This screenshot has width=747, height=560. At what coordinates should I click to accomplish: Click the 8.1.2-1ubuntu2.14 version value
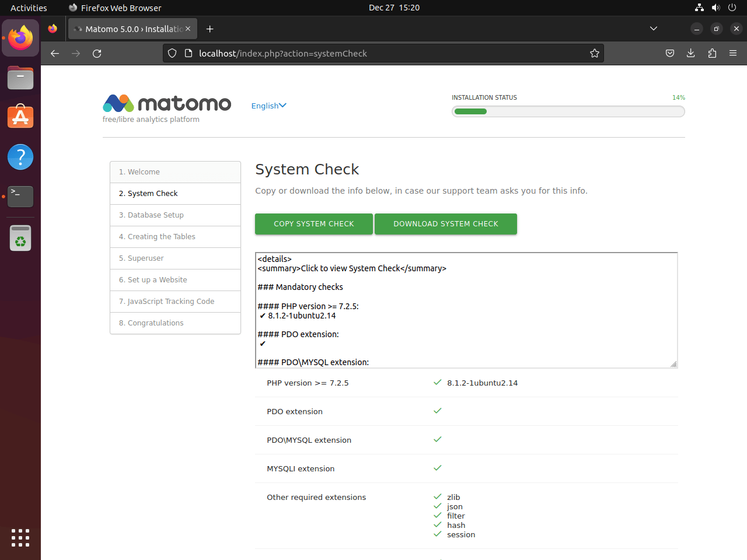click(483, 383)
